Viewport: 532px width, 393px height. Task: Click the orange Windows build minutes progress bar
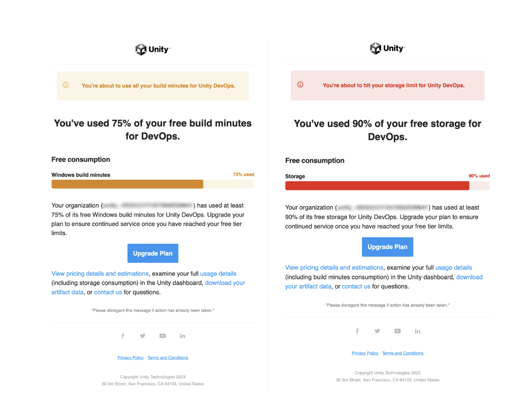[127, 184]
